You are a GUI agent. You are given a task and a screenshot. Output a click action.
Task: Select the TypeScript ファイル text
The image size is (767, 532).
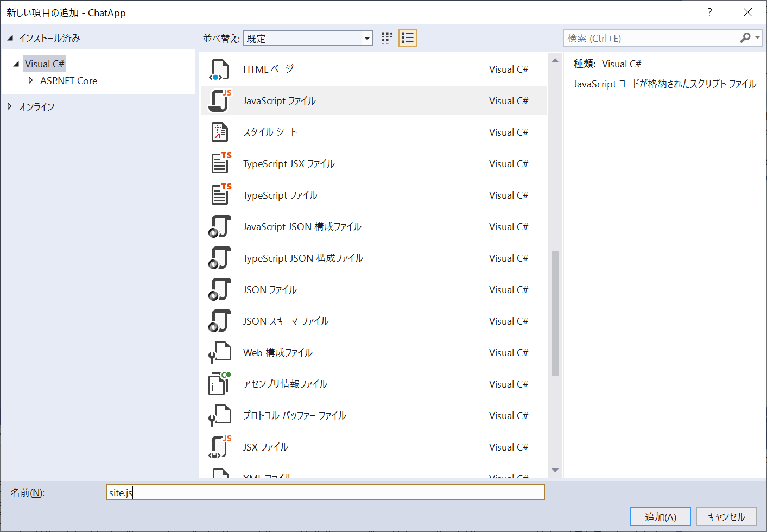[281, 195]
